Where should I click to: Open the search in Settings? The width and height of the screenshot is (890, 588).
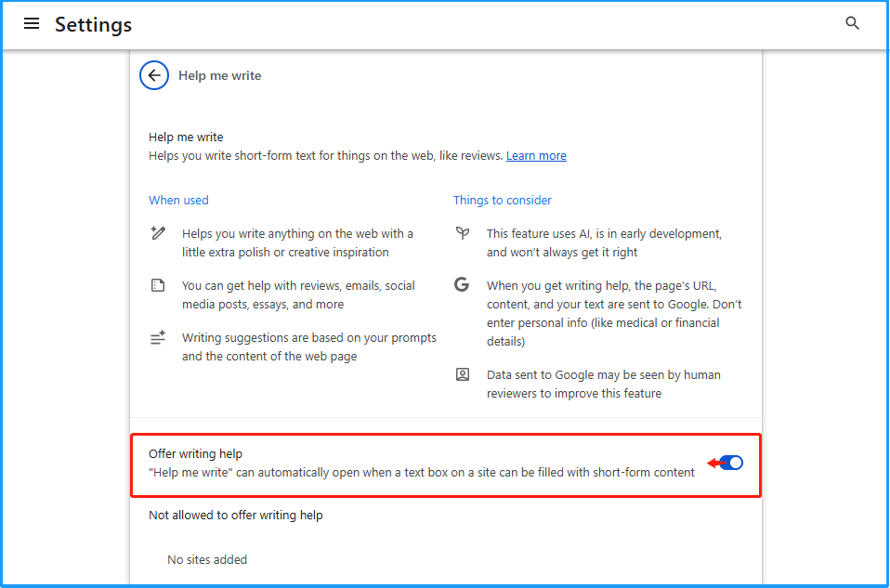coord(853,23)
